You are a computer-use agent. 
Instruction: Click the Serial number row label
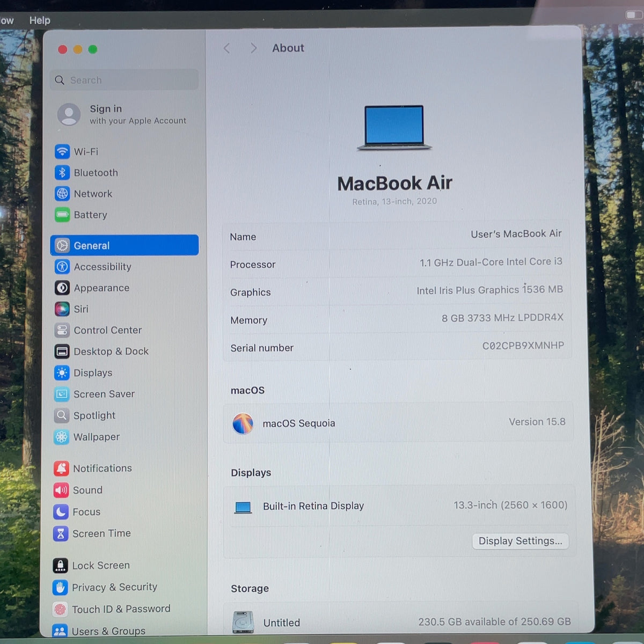[262, 348]
